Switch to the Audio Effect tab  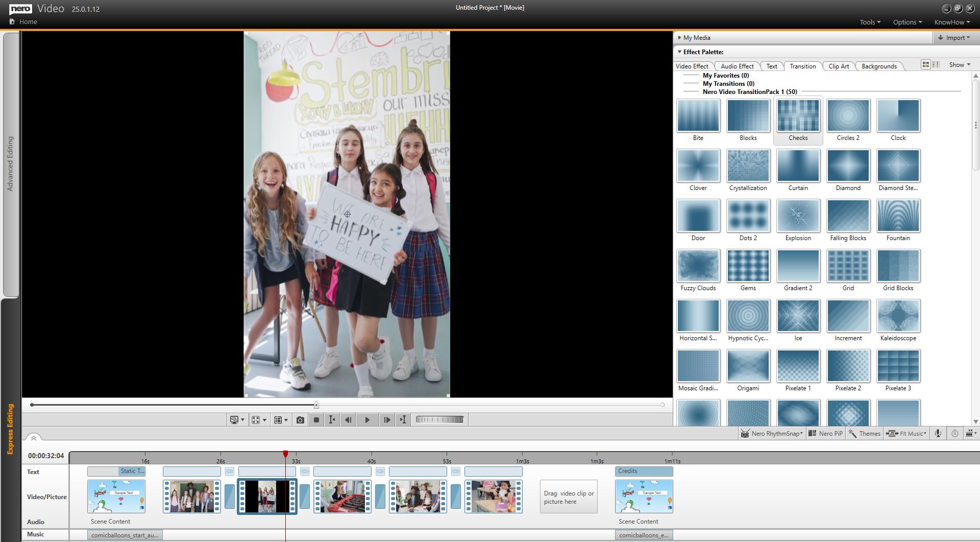[737, 66]
